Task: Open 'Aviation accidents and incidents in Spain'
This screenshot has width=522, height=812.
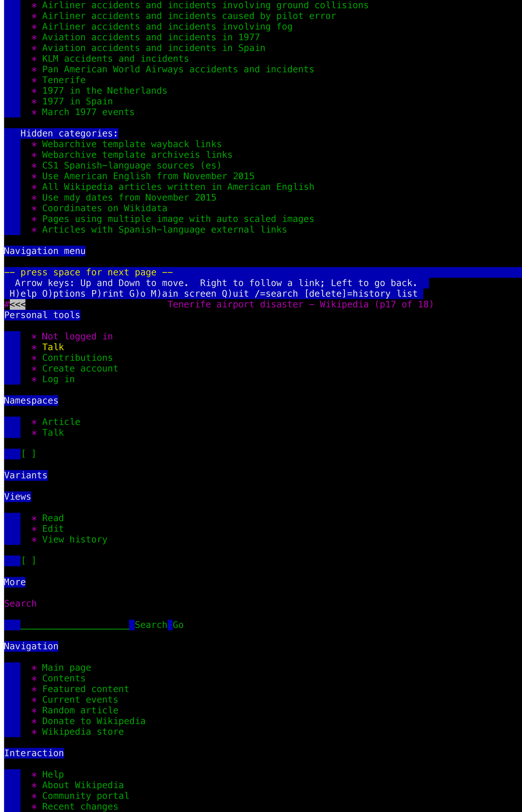Action: pyautogui.click(x=153, y=48)
